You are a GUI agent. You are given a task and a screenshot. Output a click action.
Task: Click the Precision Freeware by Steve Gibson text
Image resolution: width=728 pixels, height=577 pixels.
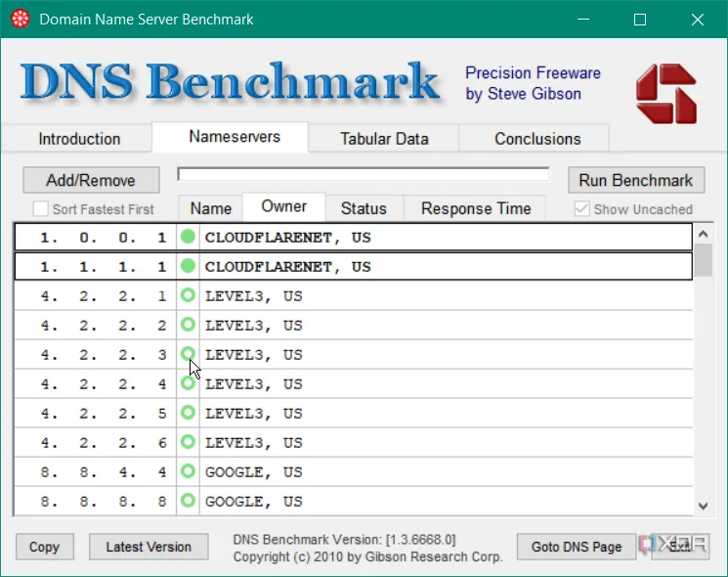(533, 83)
